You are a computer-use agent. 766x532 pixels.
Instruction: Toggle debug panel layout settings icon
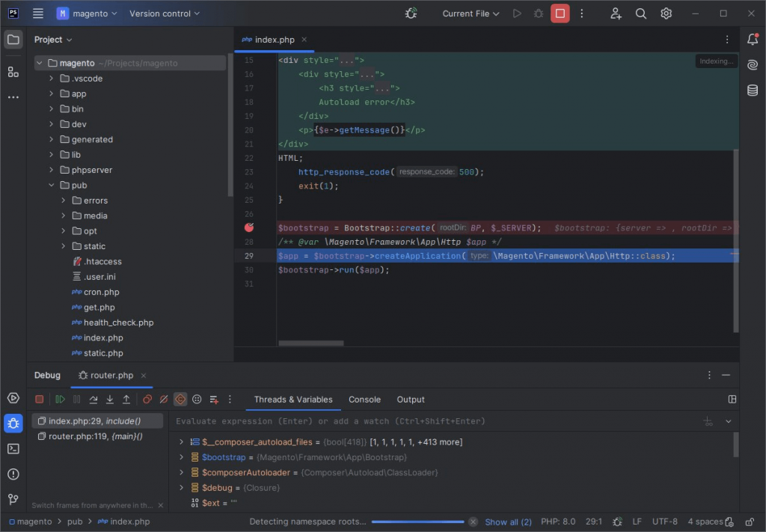coord(732,399)
